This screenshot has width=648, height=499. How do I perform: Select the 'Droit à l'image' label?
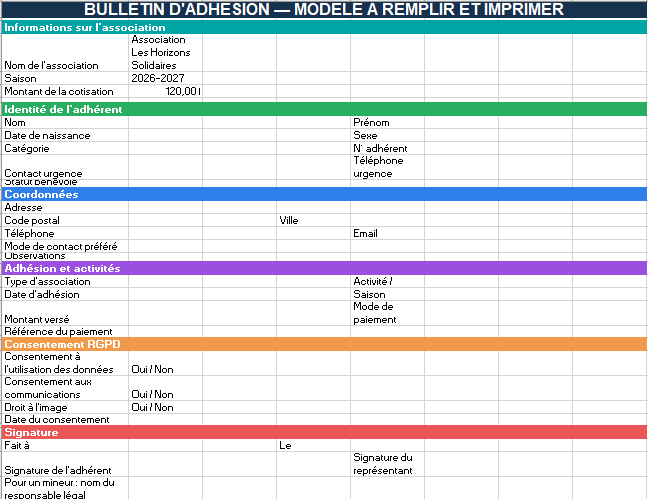click(x=65, y=407)
